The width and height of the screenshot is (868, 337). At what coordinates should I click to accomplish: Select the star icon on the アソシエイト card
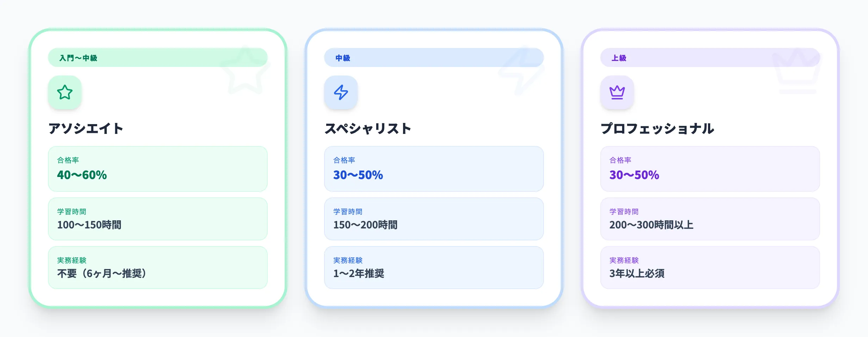65,92
